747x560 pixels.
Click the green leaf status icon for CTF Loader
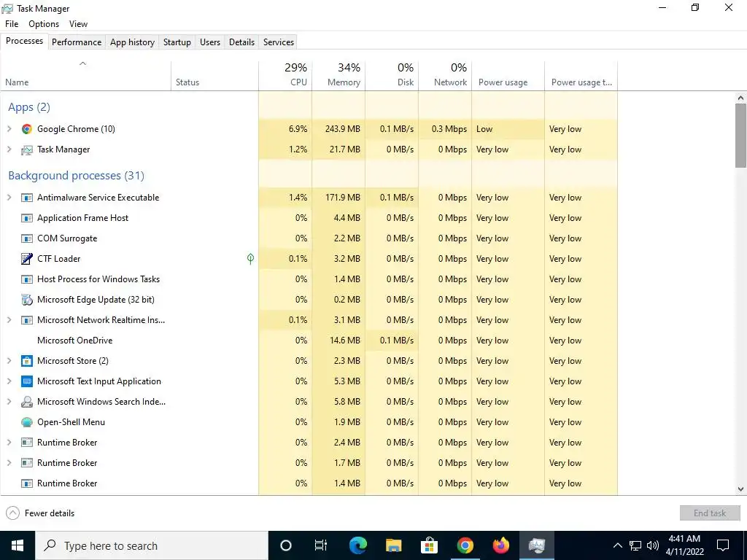pos(251,259)
